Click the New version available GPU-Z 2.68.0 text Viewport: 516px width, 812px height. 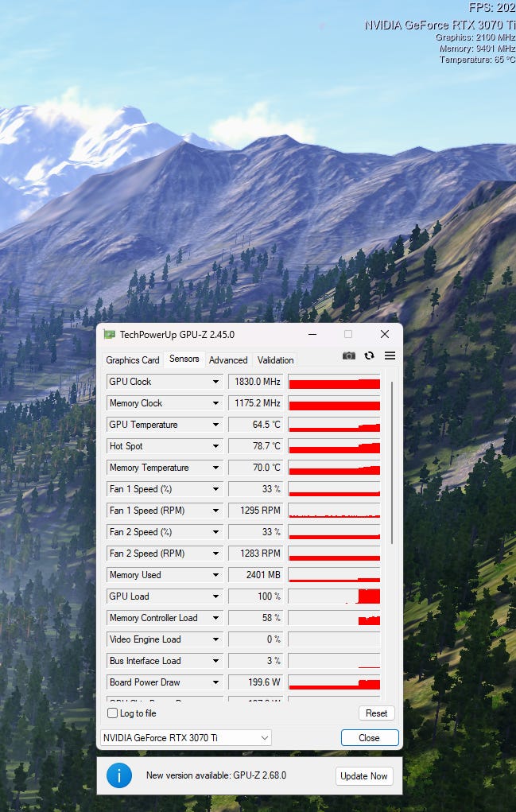point(215,775)
